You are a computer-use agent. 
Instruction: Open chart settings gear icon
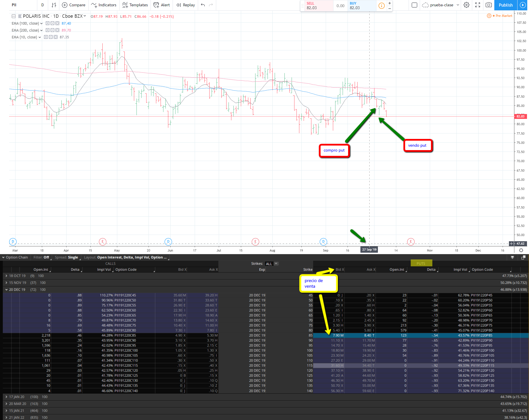point(466,5)
